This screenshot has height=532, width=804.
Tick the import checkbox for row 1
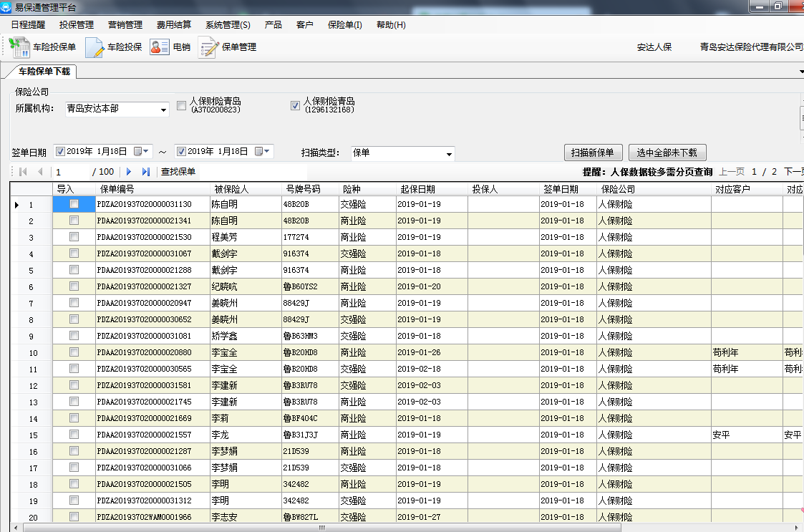pos(74,204)
